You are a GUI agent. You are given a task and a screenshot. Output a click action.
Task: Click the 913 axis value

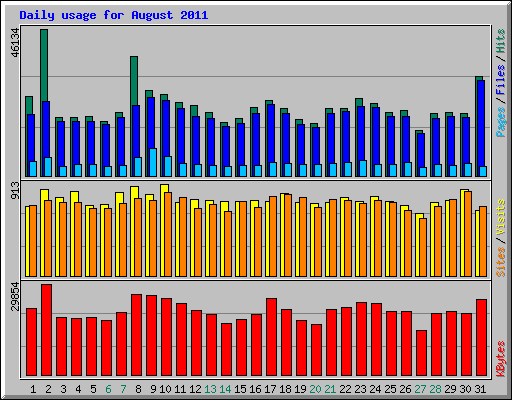(15, 190)
